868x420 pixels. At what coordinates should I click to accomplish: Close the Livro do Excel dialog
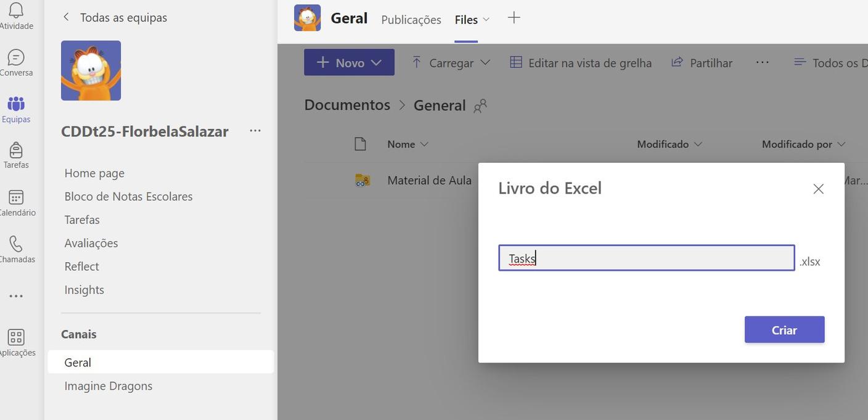818,189
